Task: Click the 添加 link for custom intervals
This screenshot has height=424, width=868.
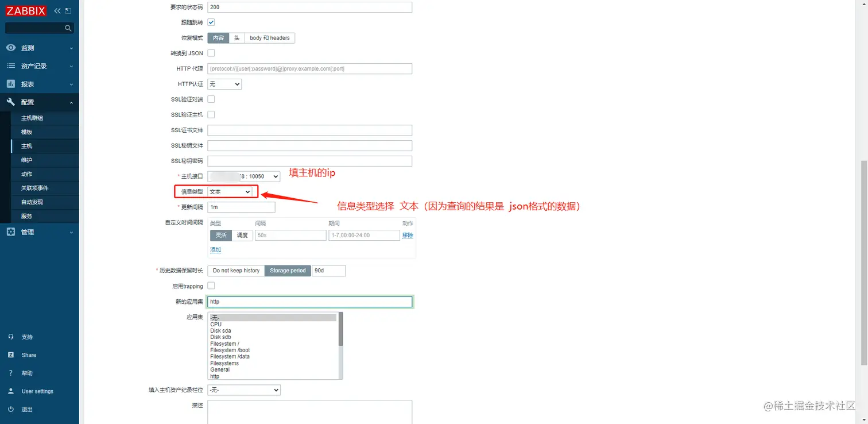Action: [215, 250]
